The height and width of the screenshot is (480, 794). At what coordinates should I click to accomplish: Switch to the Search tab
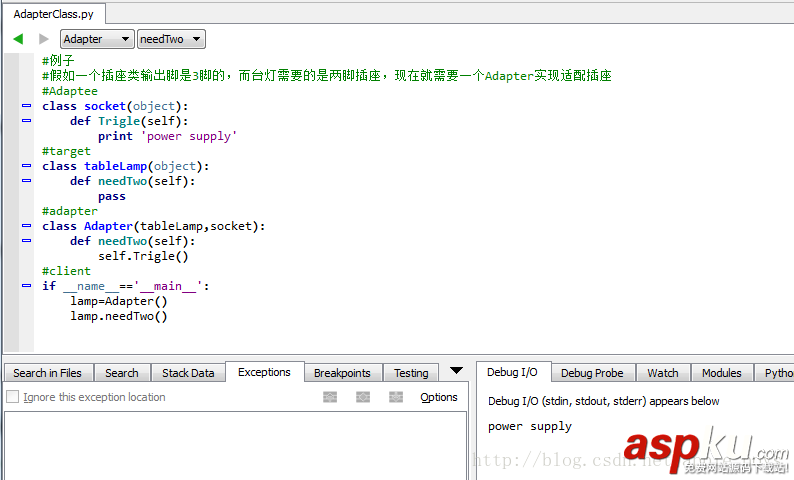(122, 373)
